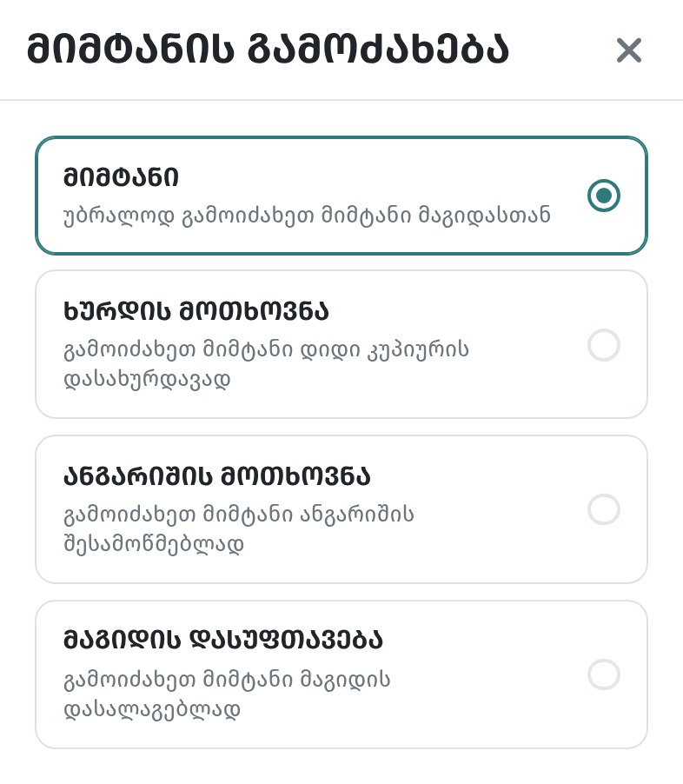
Task: Choose the მაგიდის დასუფთავება card
Action: point(341,674)
